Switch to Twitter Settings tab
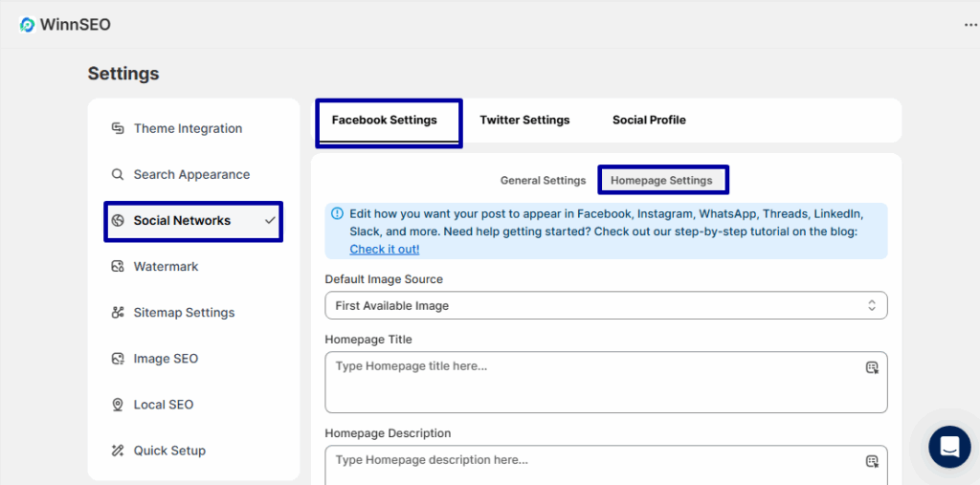The height and width of the screenshot is (485, 980). (x=524, y=120)
